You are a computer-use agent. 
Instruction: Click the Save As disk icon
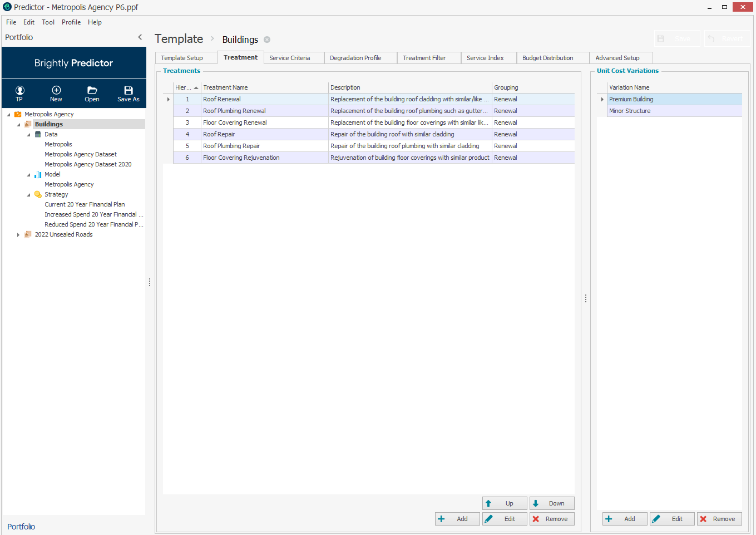tap(129, 94)
